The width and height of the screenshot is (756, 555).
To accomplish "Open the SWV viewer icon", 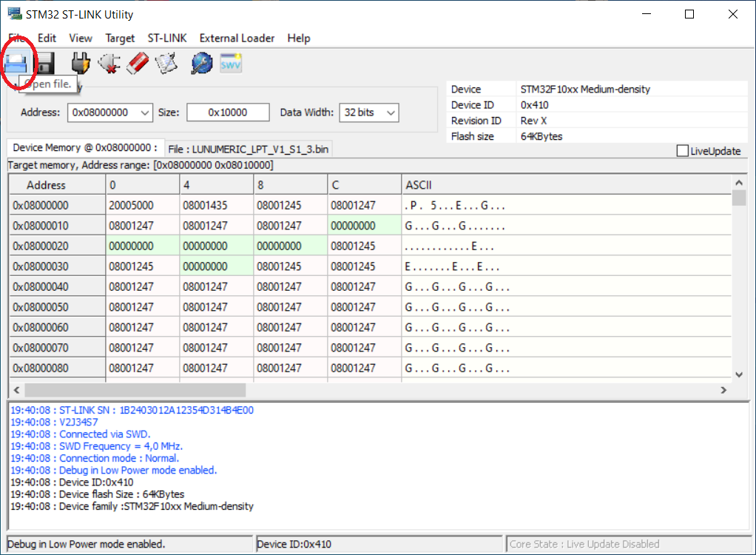I will pos(232,64).
